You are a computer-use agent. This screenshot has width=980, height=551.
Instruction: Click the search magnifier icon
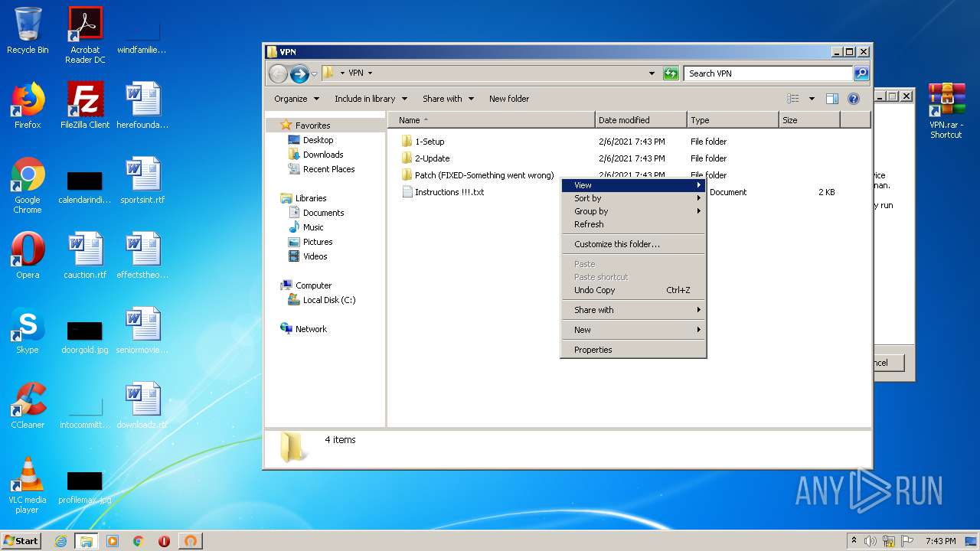[861, 73]
